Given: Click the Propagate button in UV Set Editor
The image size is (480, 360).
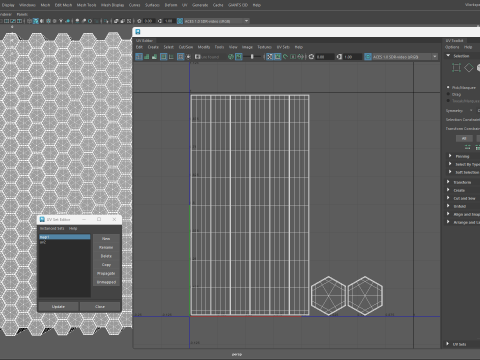Looking at the screenshot, I should pyautogui.click(x=106, y=273).
